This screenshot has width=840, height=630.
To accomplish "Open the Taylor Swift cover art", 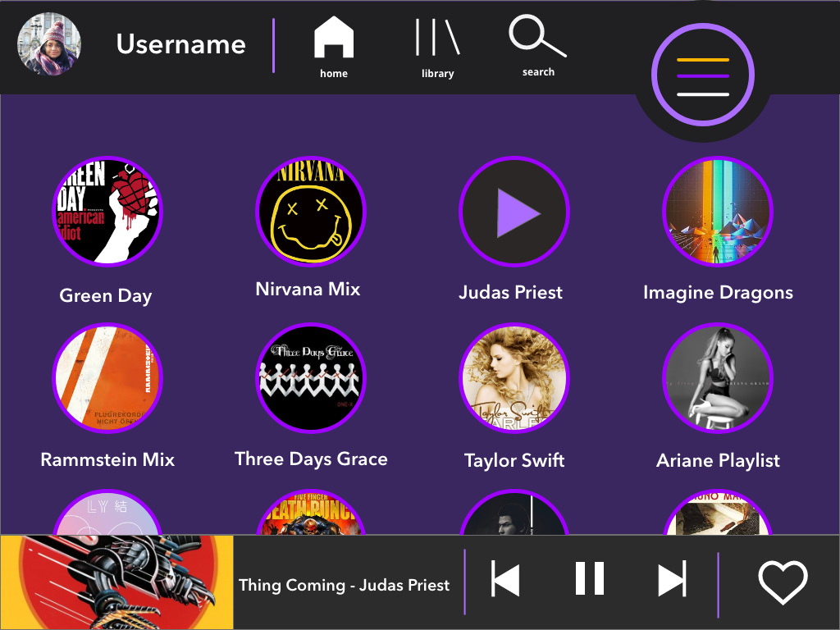I will pos(514,378).
